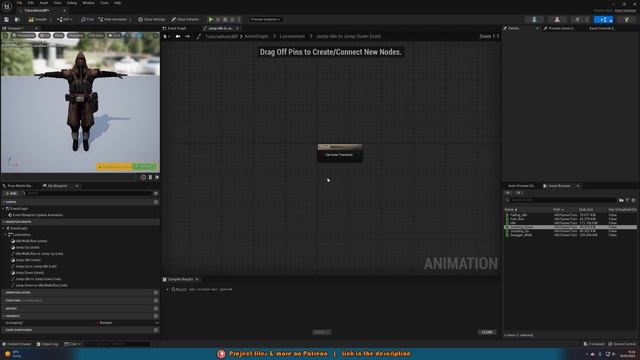Open the File menu

coord(19,3)
